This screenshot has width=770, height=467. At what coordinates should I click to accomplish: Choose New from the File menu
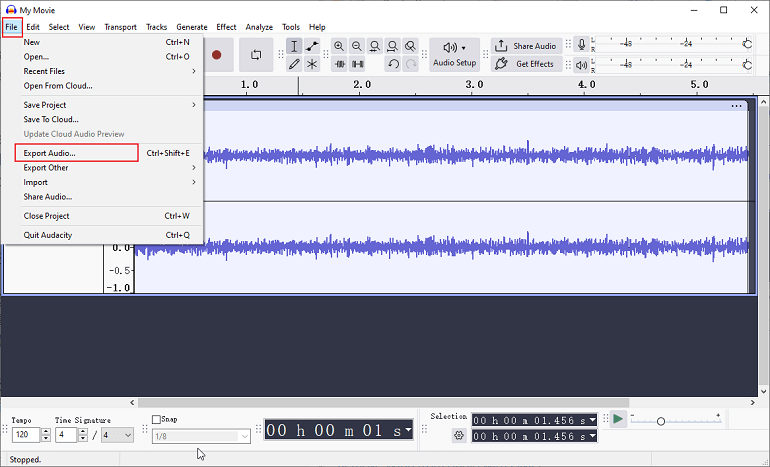(x=102, y=42)
